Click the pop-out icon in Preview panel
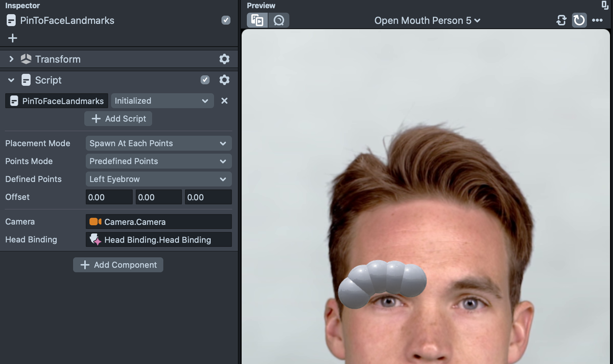 (605, 5)
